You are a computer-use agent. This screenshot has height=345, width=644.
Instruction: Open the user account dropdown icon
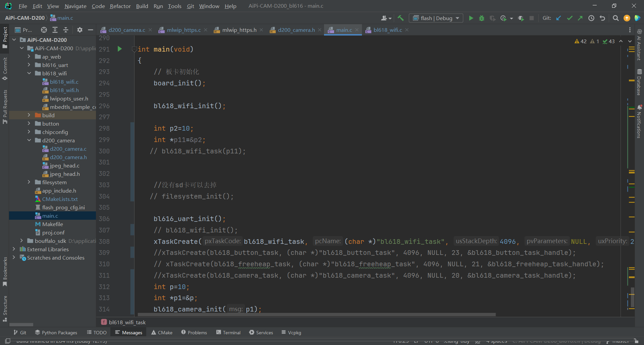point(386,18)
